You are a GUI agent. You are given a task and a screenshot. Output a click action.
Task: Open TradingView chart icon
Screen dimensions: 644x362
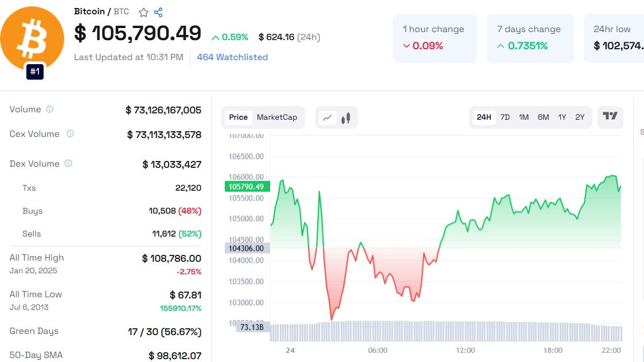pyautogui.click(x=610, y=117)
